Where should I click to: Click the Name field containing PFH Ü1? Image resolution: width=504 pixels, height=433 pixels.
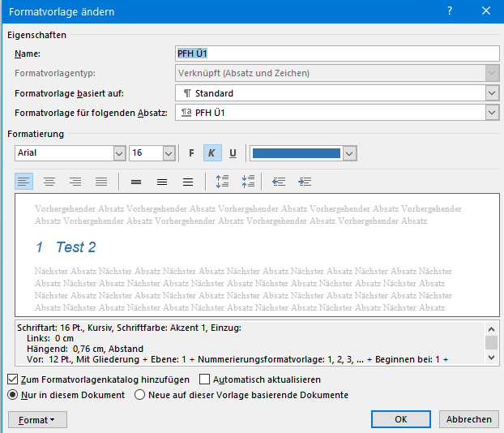(337, 54)
